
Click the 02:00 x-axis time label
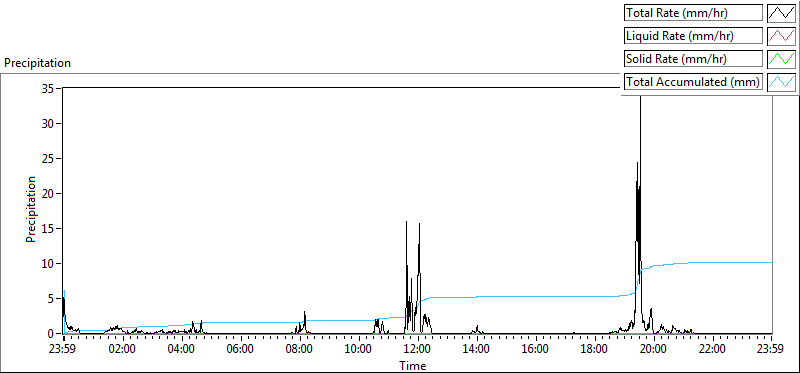[122, 350]
